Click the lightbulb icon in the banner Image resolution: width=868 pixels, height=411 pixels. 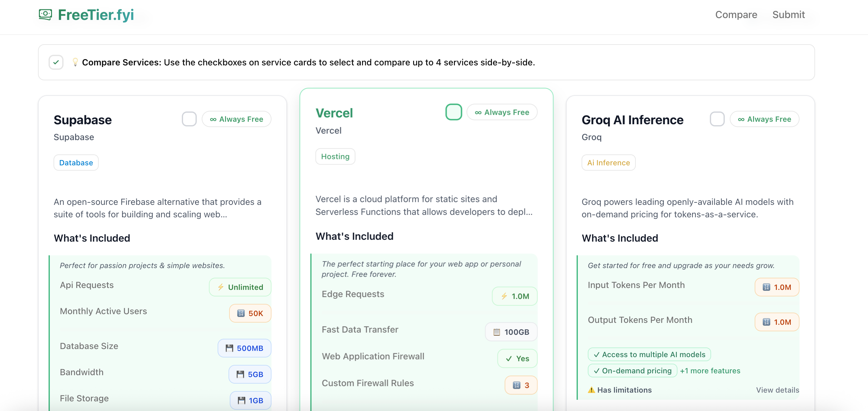(75, 62)
